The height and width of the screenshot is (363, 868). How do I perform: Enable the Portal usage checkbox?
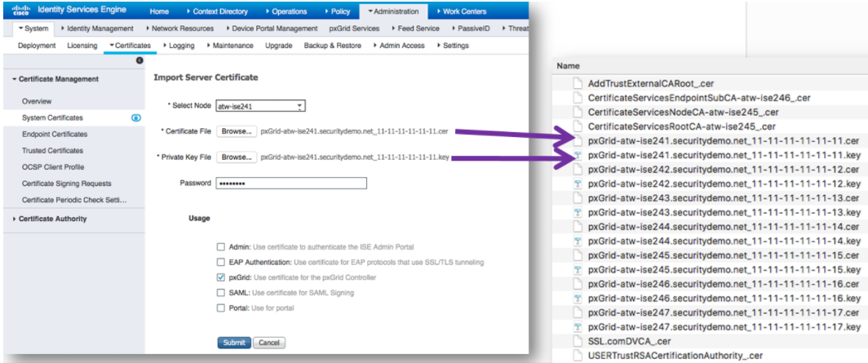click(x=221, y=308)
